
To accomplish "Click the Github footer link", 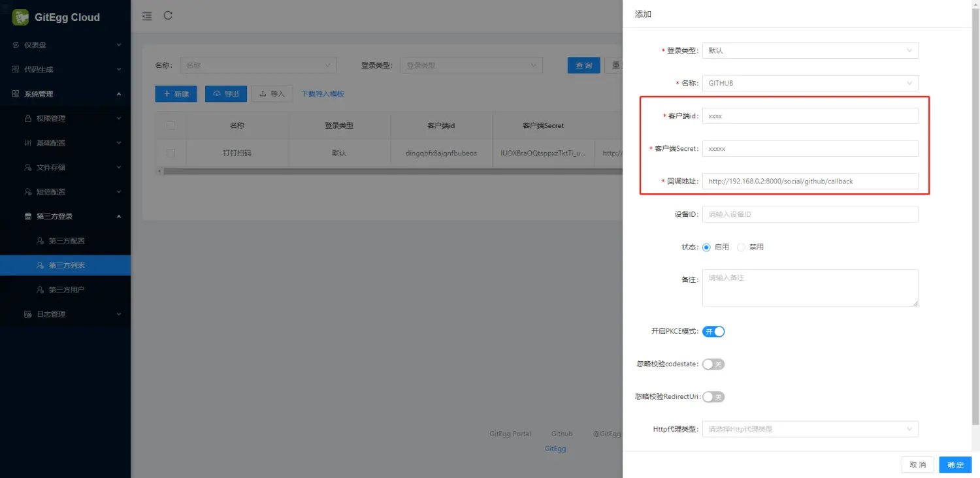I will (x=562, y=434).
